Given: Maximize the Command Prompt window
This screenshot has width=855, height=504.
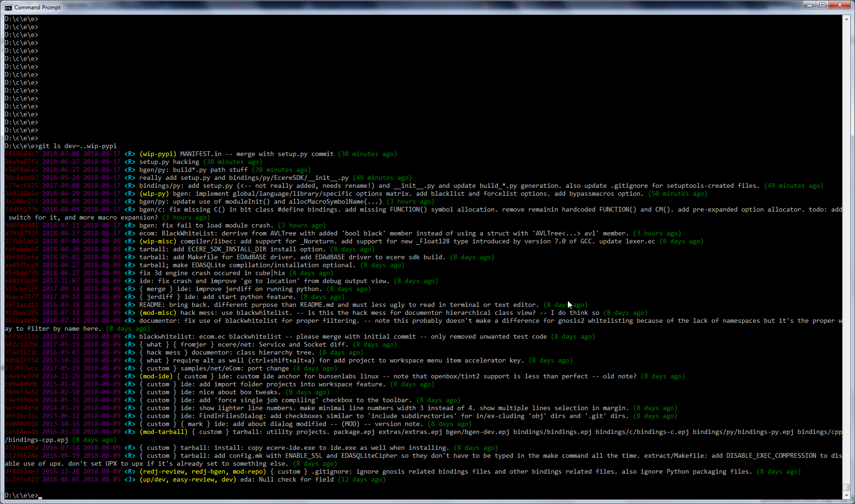Looking at the screenshot, I should [822, 5].
